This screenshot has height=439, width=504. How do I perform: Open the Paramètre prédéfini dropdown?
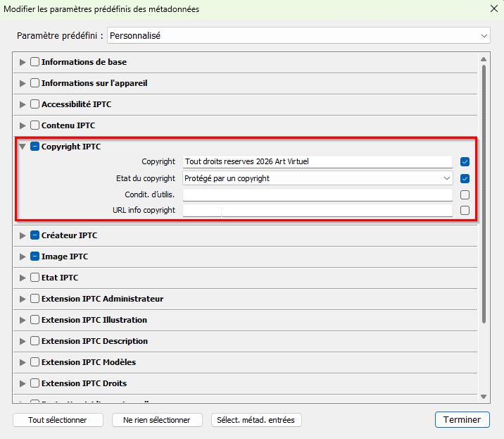coord(299,35)
